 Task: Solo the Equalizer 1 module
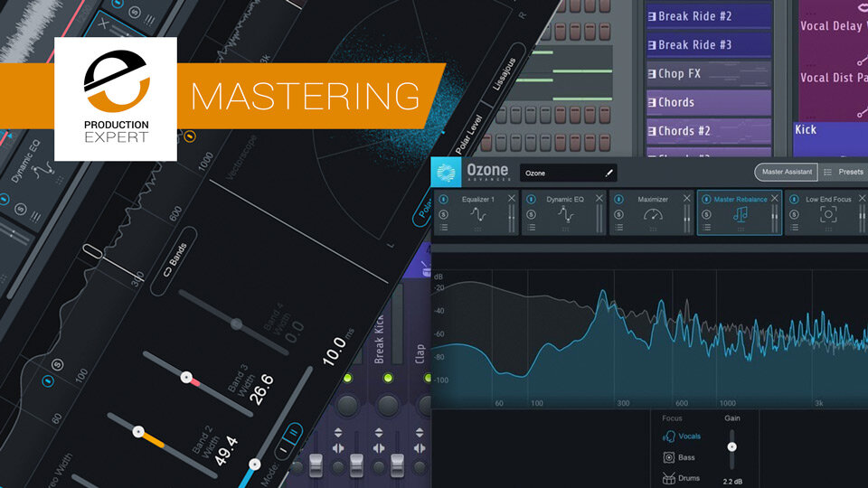tap(443, 215)
